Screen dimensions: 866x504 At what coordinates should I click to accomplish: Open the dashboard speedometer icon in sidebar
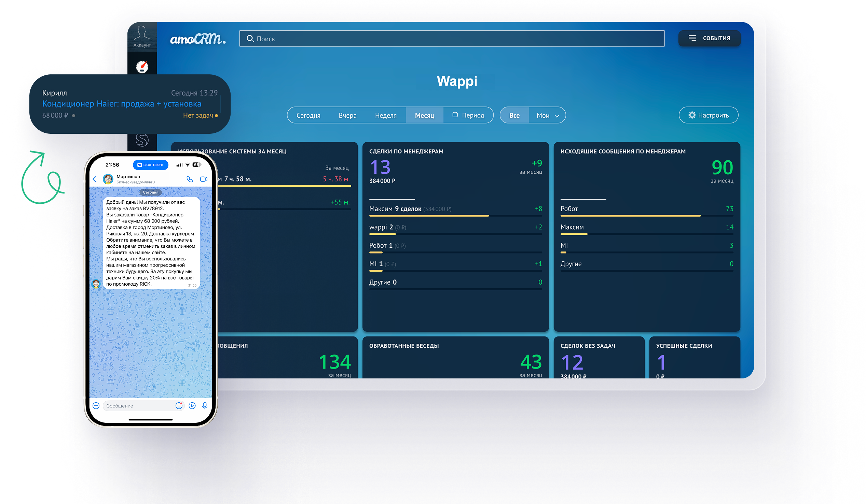(x=142, y=66)
